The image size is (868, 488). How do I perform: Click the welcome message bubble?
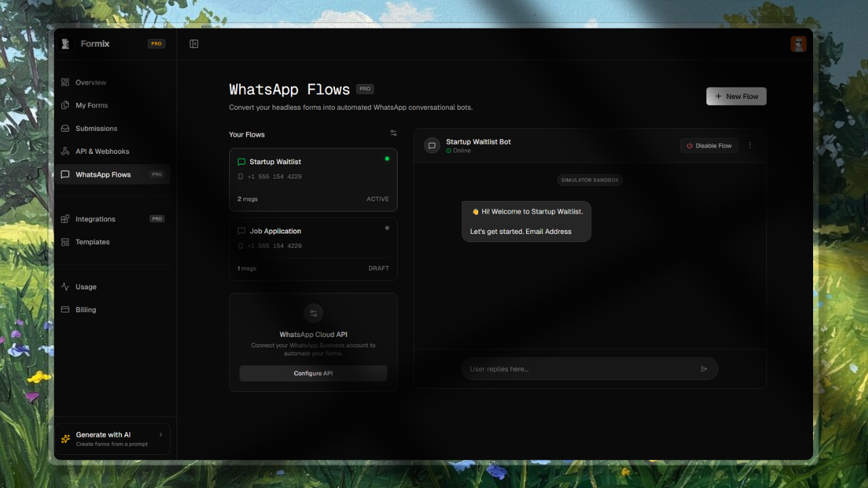(526, 222)
